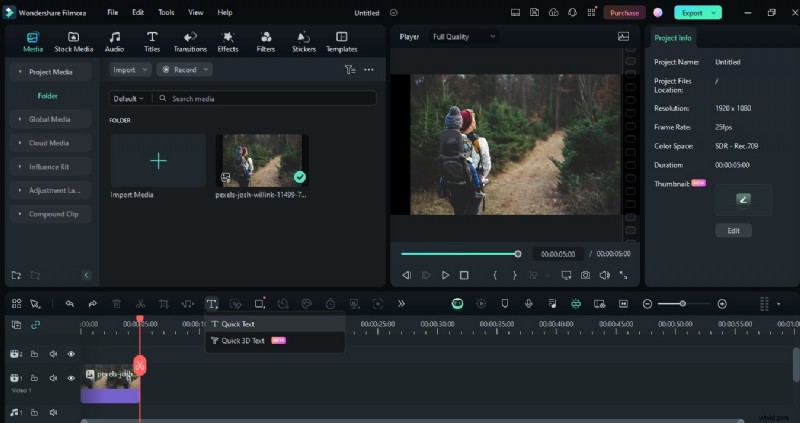This screenshot has height=423, width=800.
Task: Hide the Video 1 track with eye icon
Action: pos(71,379)
